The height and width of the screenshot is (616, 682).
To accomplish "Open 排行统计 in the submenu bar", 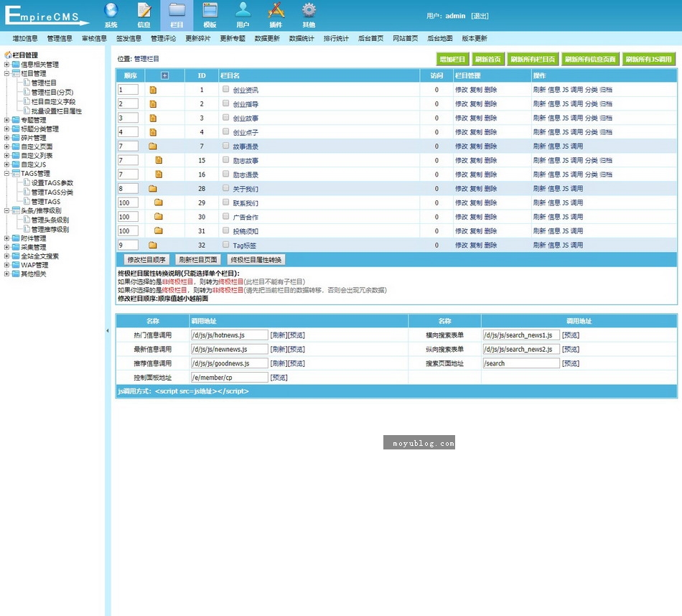I will click(x=336, y=38).
